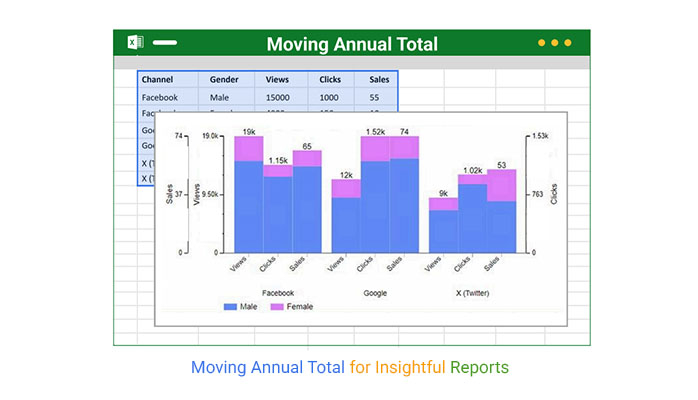Click the 1.02k data label
Viewport: 698px width, 400px height.
pos(472,170)
